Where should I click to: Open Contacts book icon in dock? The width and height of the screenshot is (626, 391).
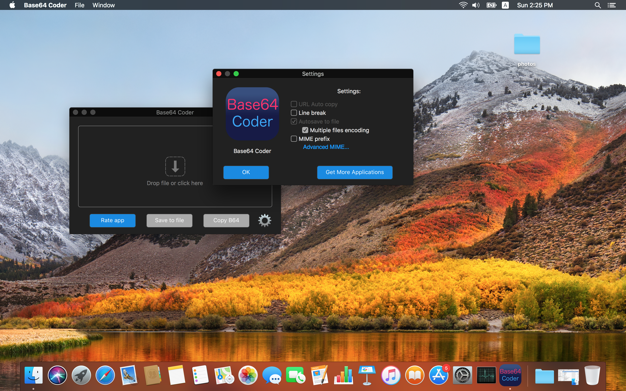153,375
